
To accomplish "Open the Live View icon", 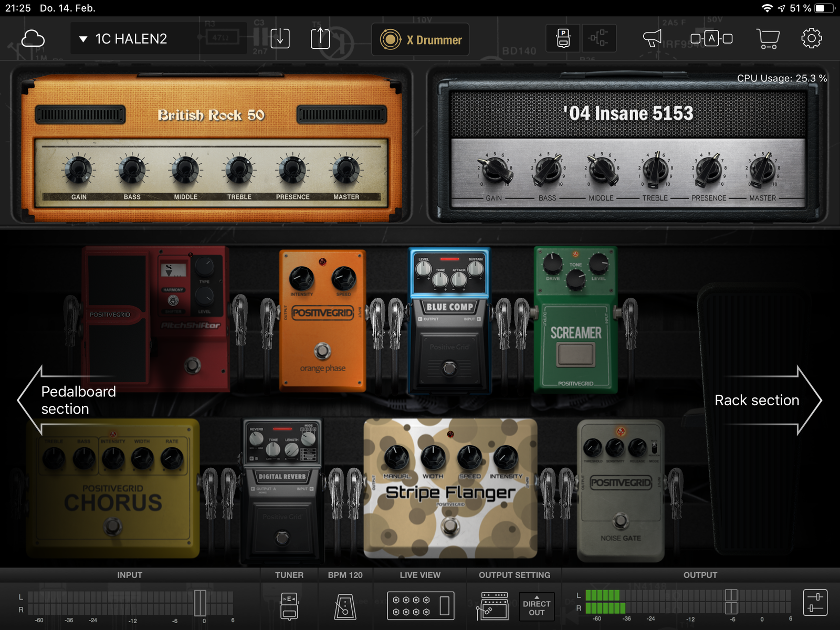I will click(x=421, y=606).
